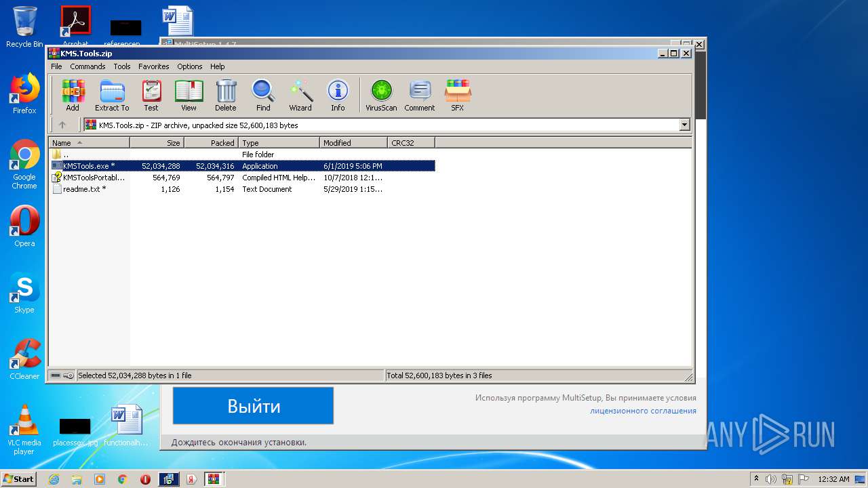Show hidden tray icons arrow

click(756, 479)
